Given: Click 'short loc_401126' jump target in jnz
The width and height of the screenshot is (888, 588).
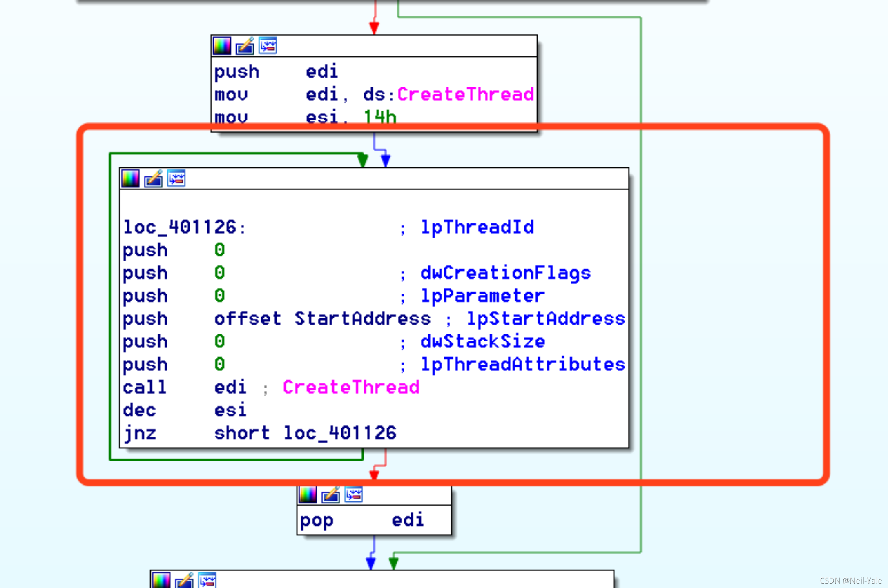Looking at the screenshot, I should pos(305,433).
